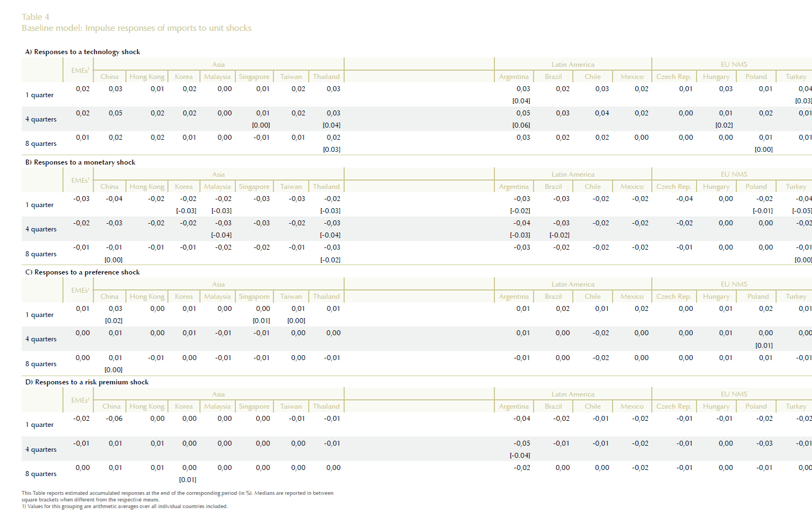The width and height of the screenshot is (812, 523).
Task: Select Singapore column header in monetary shock table
Action: (x=254, y=187)
